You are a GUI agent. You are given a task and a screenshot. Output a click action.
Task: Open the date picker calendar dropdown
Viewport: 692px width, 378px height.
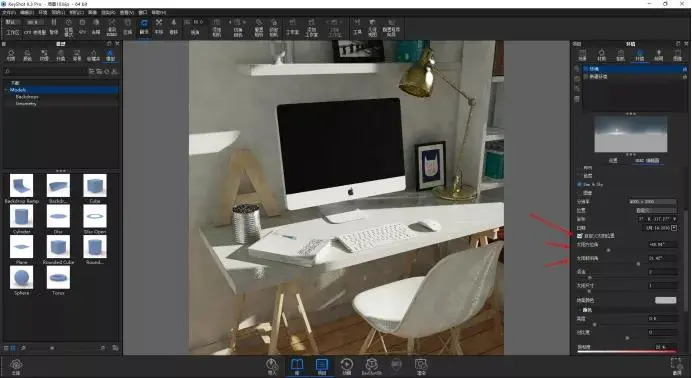674,228
